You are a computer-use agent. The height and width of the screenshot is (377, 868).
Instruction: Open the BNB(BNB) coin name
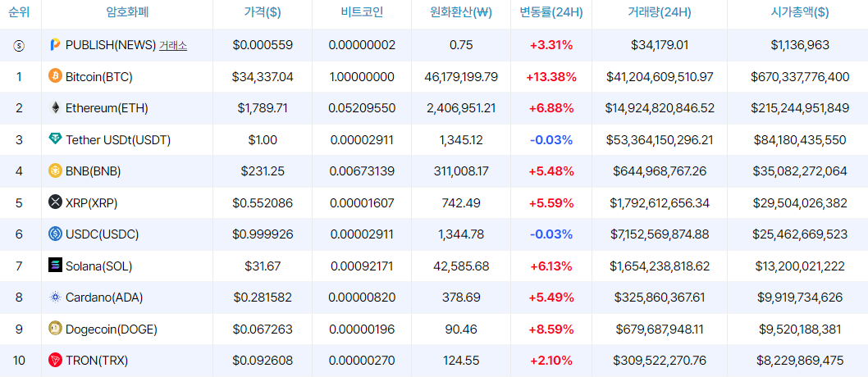(x=93, y=171)
